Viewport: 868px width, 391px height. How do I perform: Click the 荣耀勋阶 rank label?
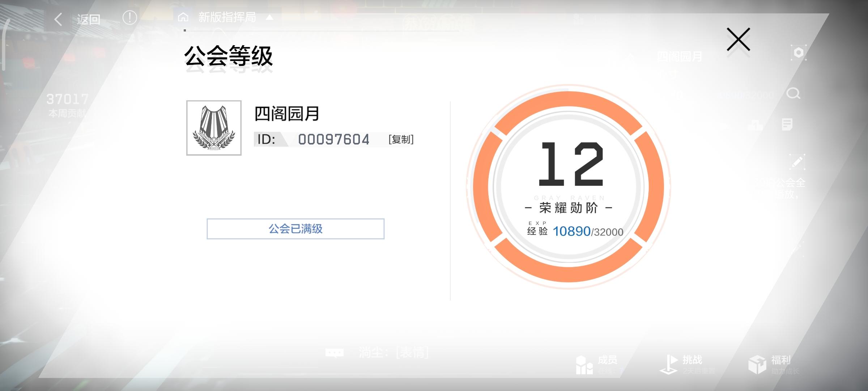coord(568,208)
